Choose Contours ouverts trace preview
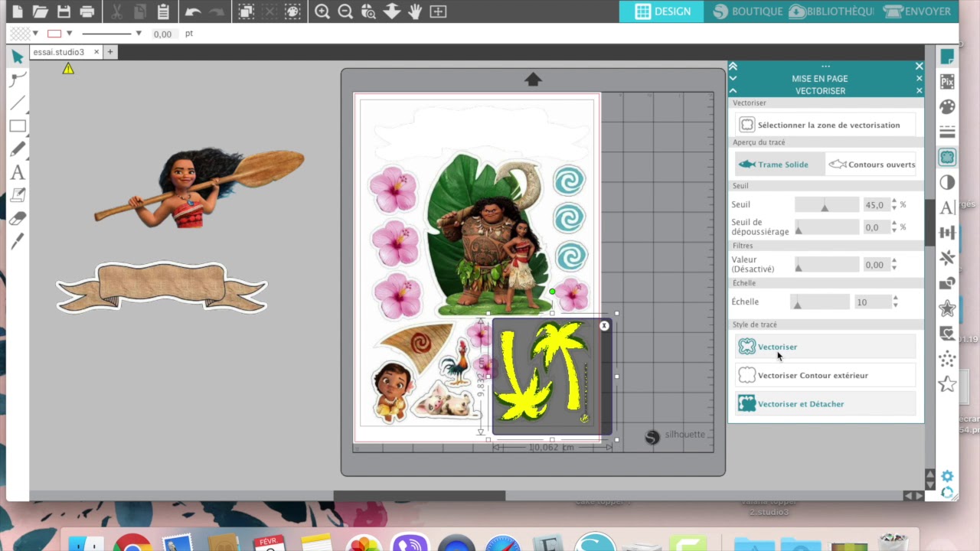 click(x=871, y=165)
